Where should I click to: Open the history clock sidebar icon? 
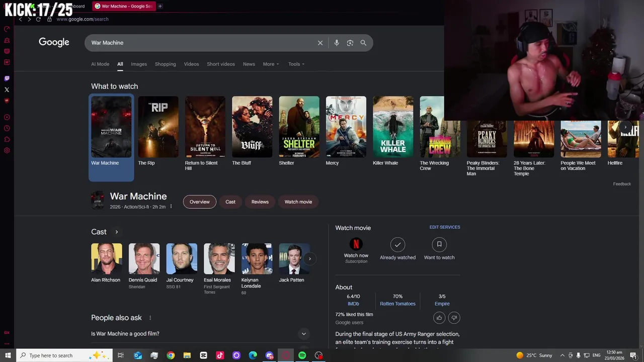point(7,128)
